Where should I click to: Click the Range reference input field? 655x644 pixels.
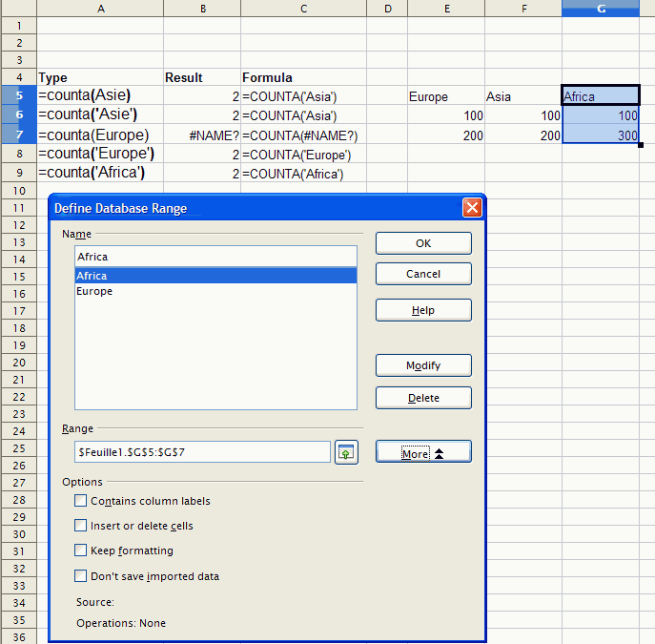pyautogui.click(x=201, y=452)
